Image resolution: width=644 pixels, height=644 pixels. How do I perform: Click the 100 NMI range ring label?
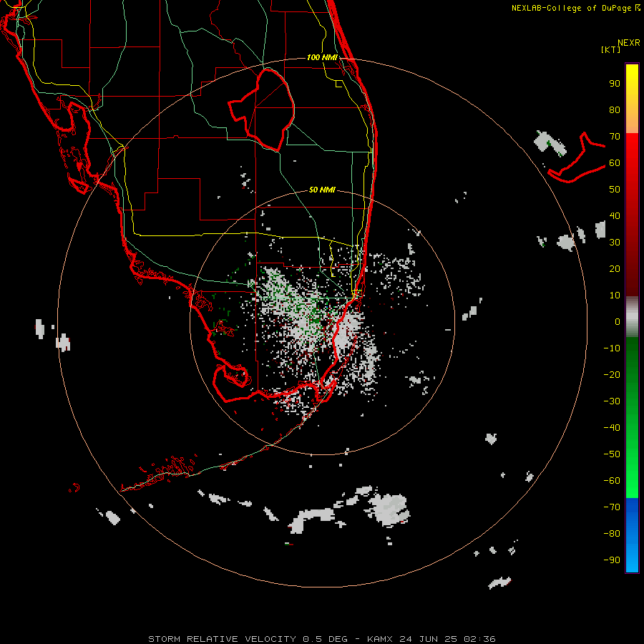coord(322,57)
